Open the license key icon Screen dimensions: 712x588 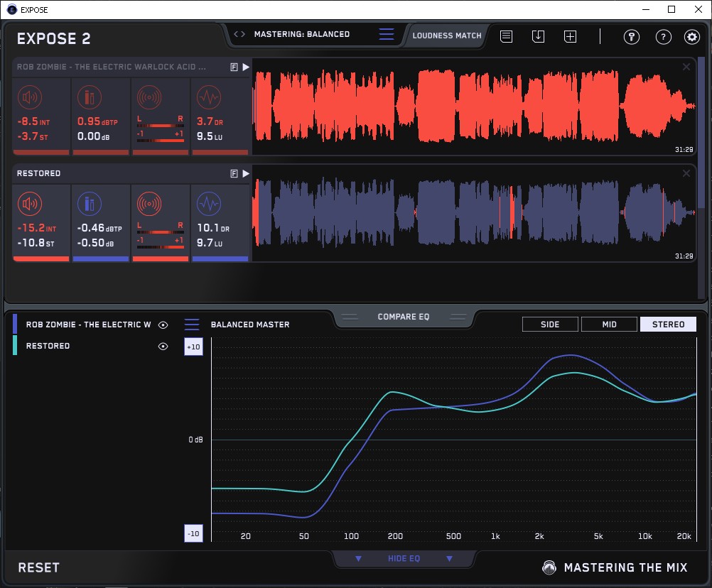(x=632, y=38)
